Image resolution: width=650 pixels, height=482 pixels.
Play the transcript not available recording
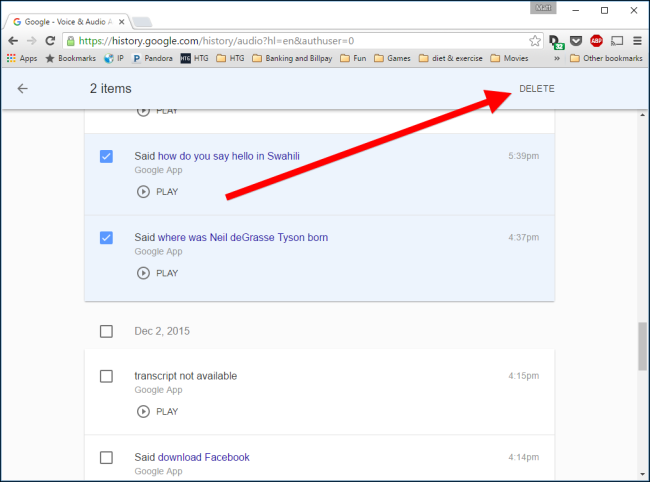tap(158, 412)
